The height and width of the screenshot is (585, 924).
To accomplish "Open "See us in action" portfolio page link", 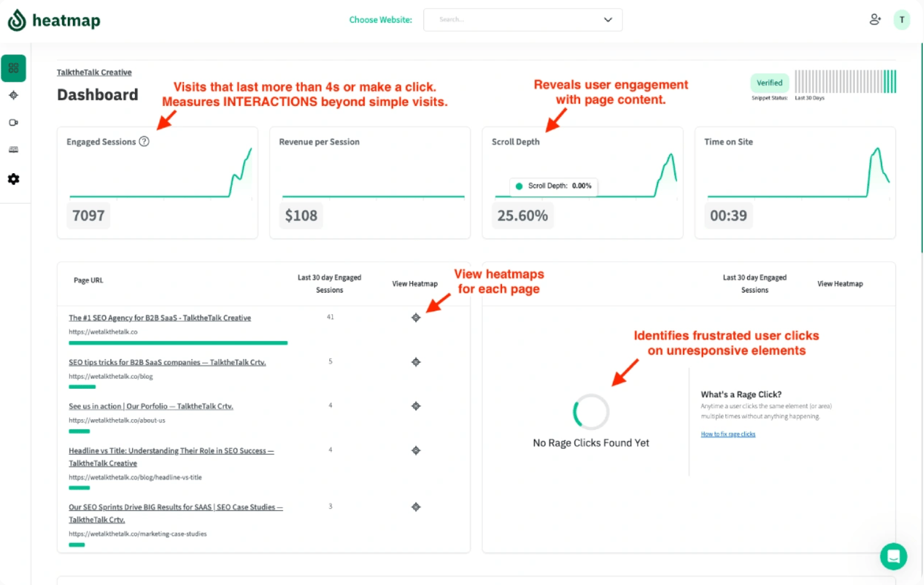I will coord(151,406).
